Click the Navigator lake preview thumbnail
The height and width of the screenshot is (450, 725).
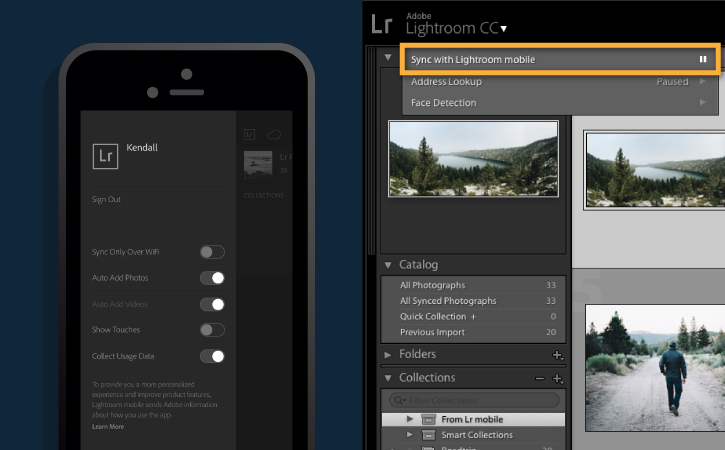(473, 159)
